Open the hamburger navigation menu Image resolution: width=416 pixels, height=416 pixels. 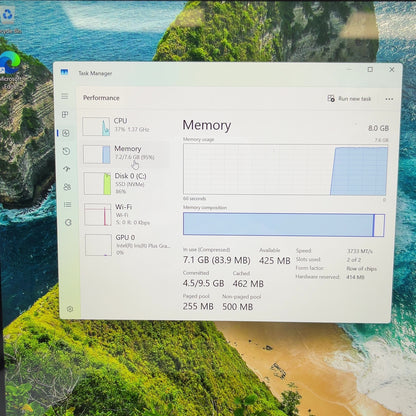pyautogui.click(x=65, y=96)
